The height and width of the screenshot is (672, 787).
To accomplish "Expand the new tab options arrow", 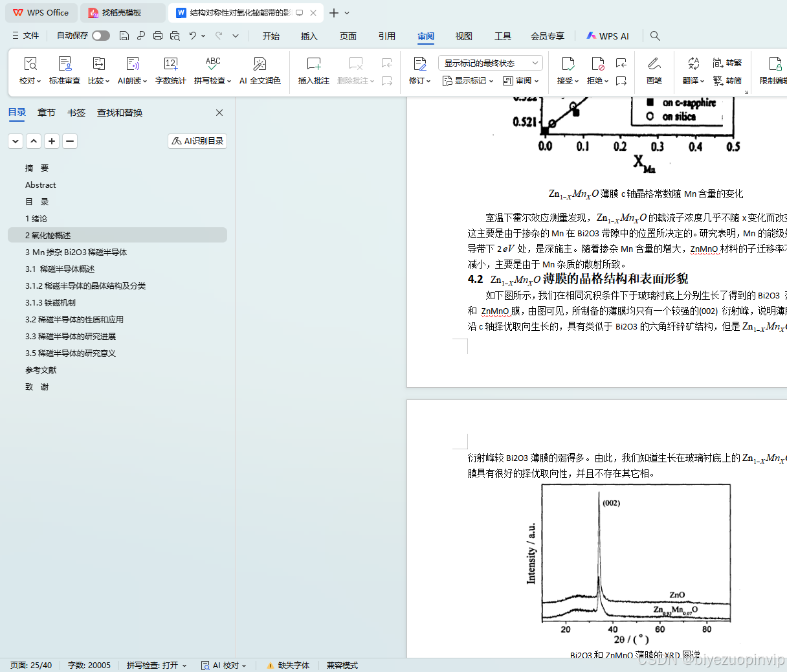I will tap(347, 13).
